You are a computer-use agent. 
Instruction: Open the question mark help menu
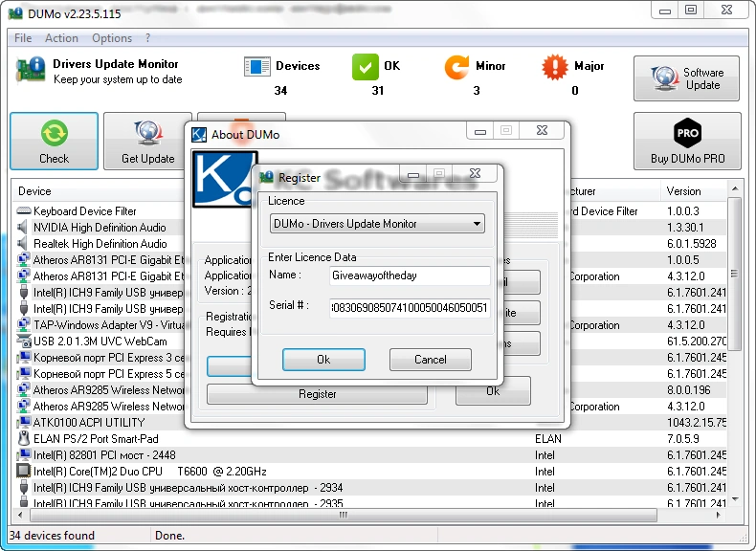147,38
